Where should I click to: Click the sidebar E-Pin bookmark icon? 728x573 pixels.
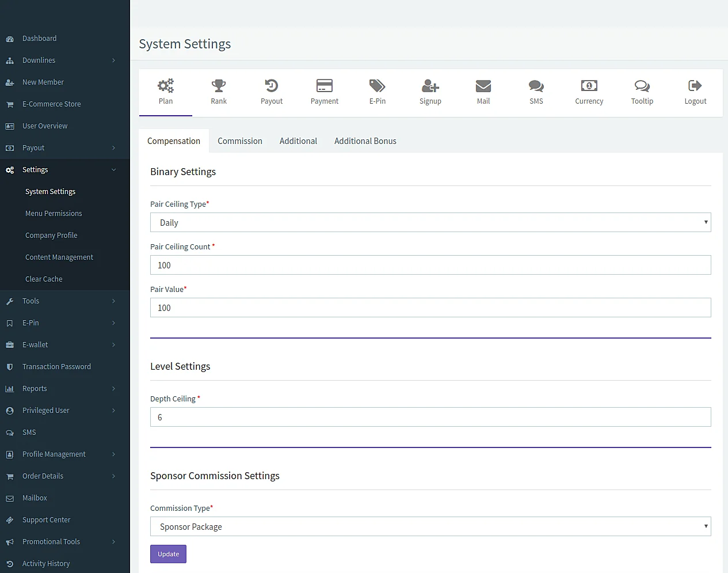tap(10, 324)
